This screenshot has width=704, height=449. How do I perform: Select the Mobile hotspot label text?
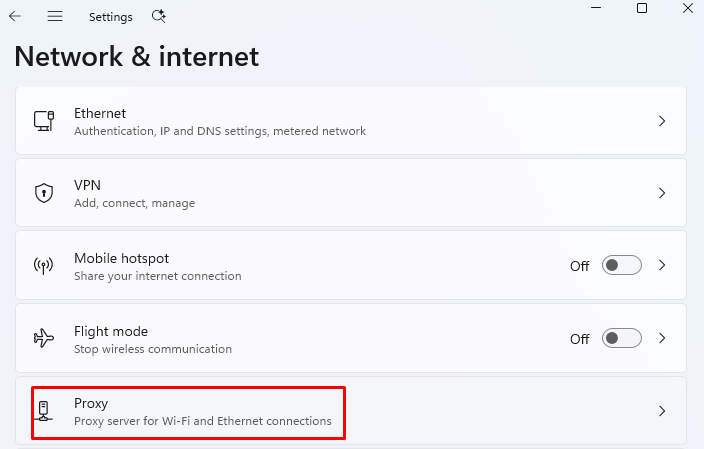[121, 259]
